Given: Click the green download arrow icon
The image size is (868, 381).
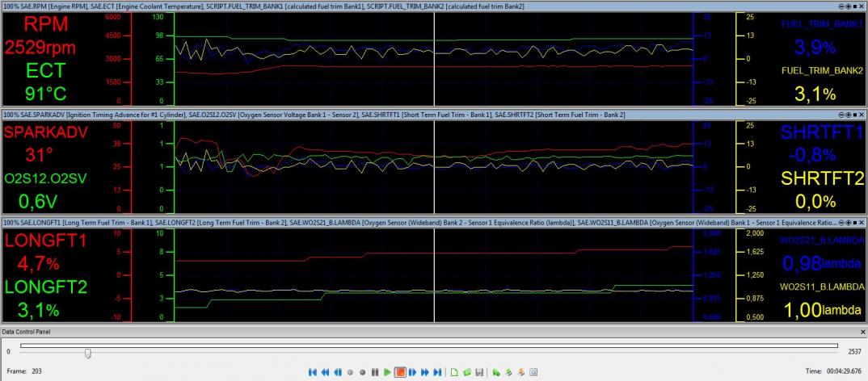Looking at the screenshot, I should click(x=508, y=372).
